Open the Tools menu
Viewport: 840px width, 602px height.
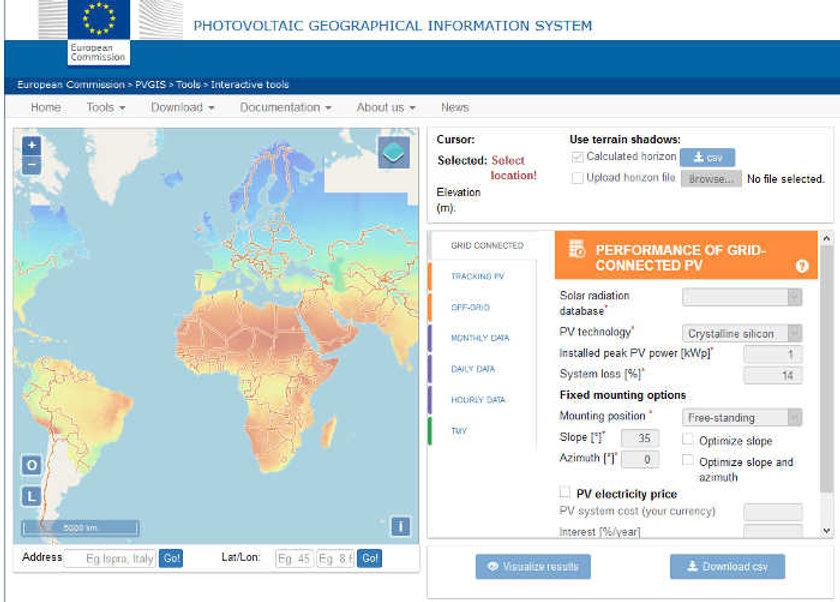pyautogui.click(x=103, y=107)
